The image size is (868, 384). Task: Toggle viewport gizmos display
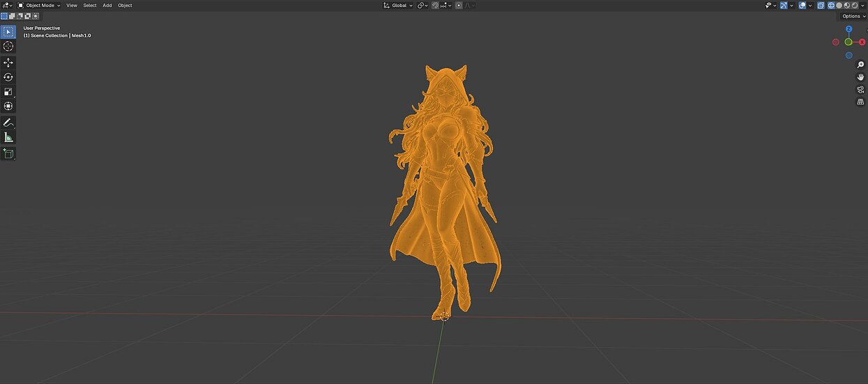784,6
